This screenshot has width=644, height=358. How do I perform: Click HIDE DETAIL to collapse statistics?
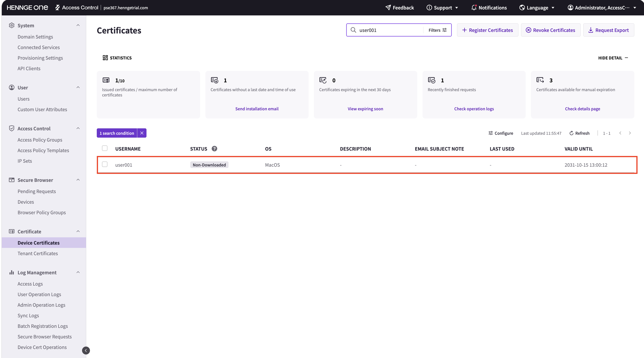[613, 58]
